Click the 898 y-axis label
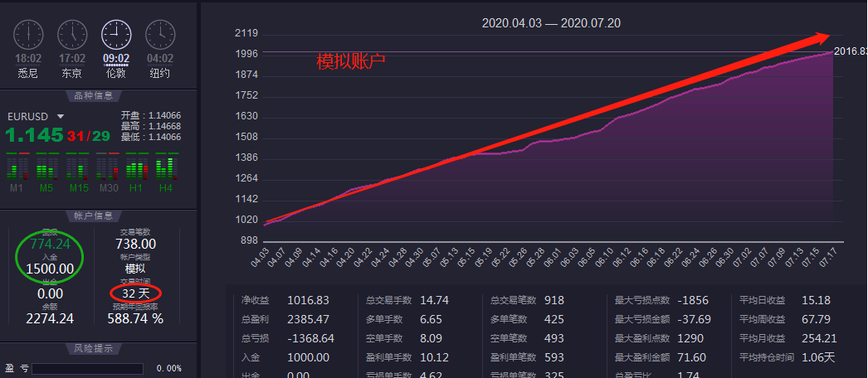Image resolution: width=868 pixels, height=378 pixels. coord(250,241)
